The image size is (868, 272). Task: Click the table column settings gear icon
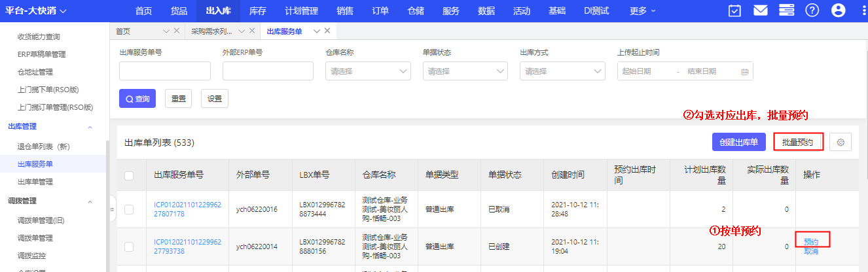pyautogui.click(x=841, y=142)
